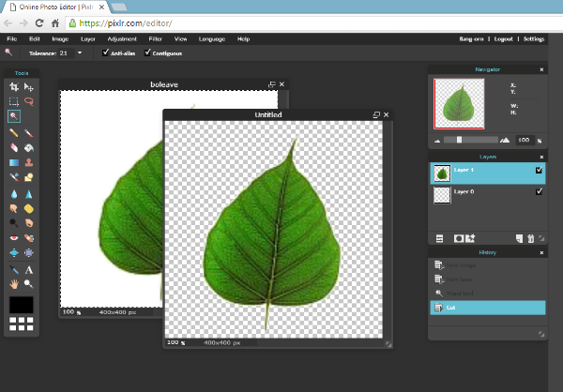Select the Red eye reduction tool
Image resolution: width=563 pixels, height=392 pixels.
tap(14, 238)
